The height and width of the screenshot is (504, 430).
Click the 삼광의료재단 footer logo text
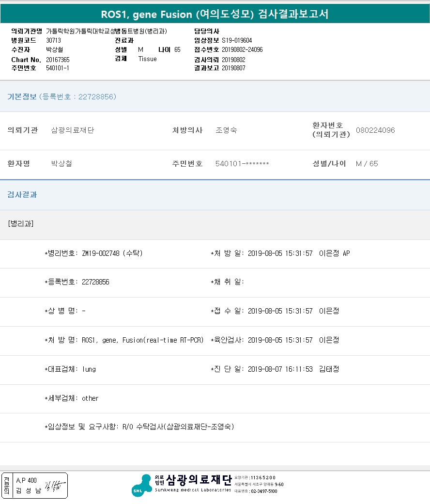[x=199, y=480]
